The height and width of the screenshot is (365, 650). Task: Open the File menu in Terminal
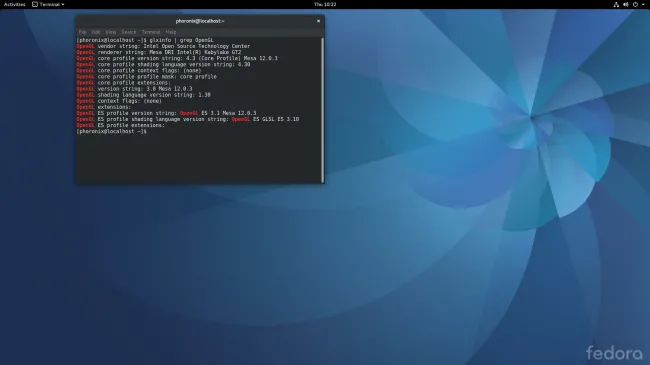(x=82, y=32)
